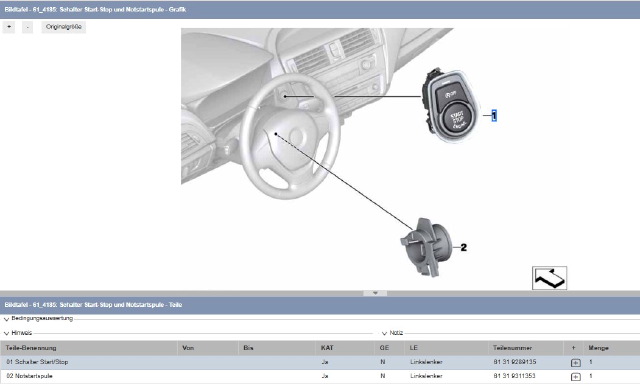640x384 pixels.
Task: Add Schalter Start/Stop via plus icon
Action: 576,362
